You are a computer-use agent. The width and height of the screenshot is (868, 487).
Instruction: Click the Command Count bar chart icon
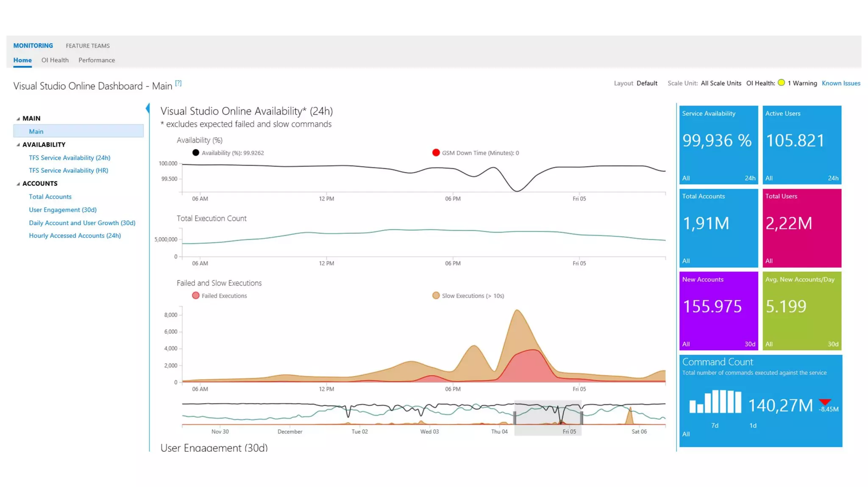[x=715, y=401]
